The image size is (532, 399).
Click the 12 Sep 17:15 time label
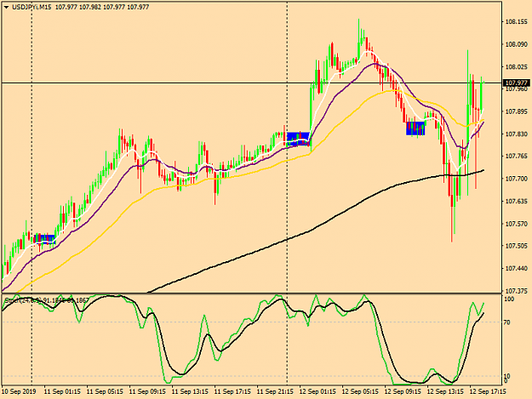coord(488,392)
